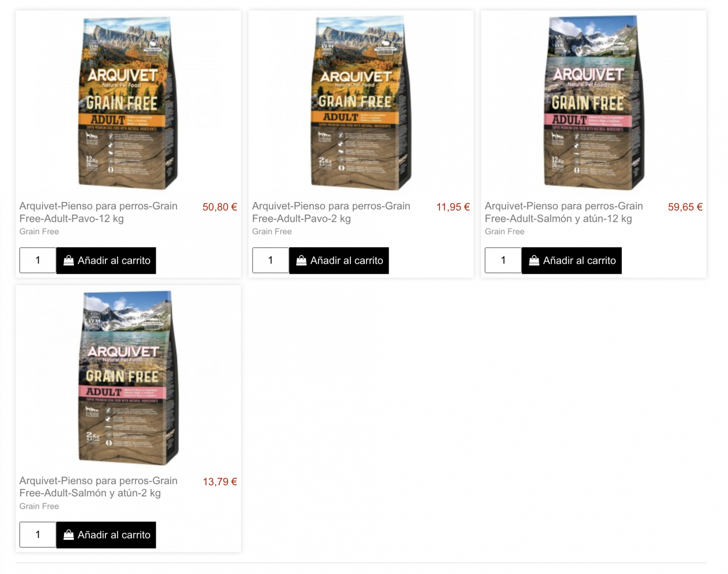This screenshot has height=574, width=728.
Task: Open product image of Pavo-12 kg bag
Action: point(128,103)
